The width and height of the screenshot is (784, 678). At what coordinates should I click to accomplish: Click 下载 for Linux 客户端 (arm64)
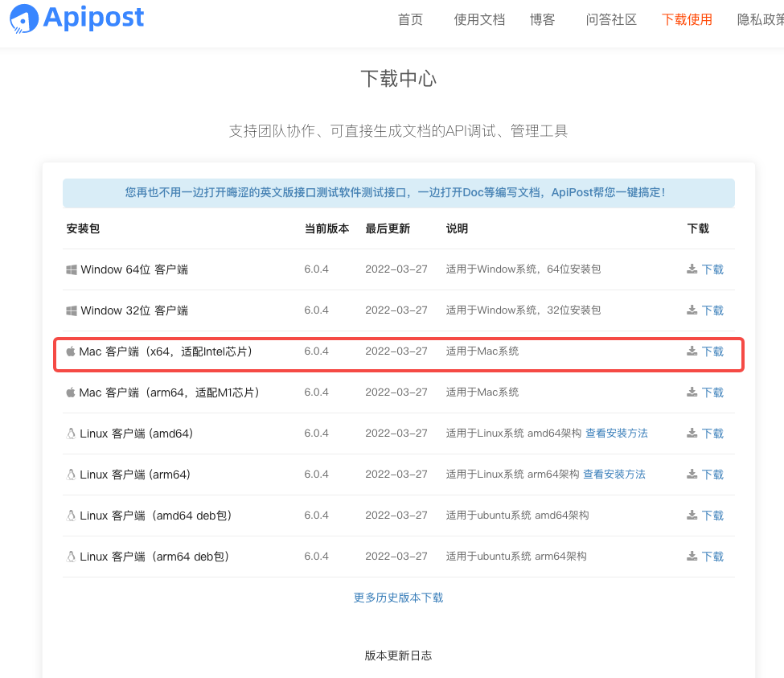(712, 475)
